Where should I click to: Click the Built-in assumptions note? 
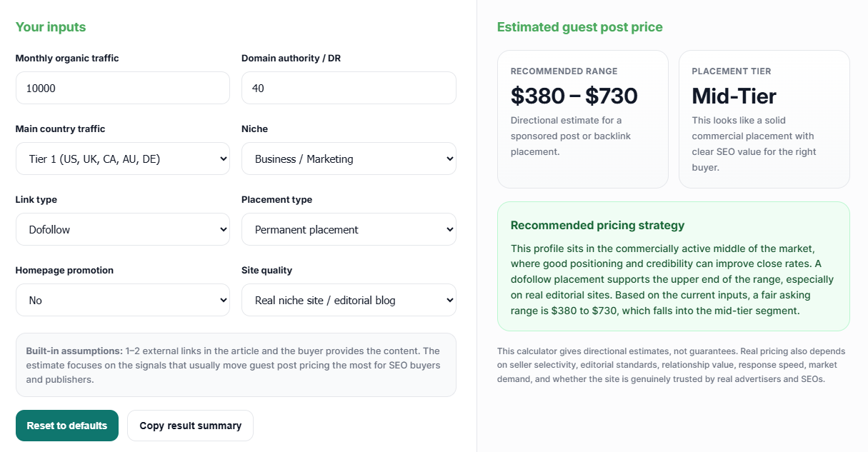235,365
